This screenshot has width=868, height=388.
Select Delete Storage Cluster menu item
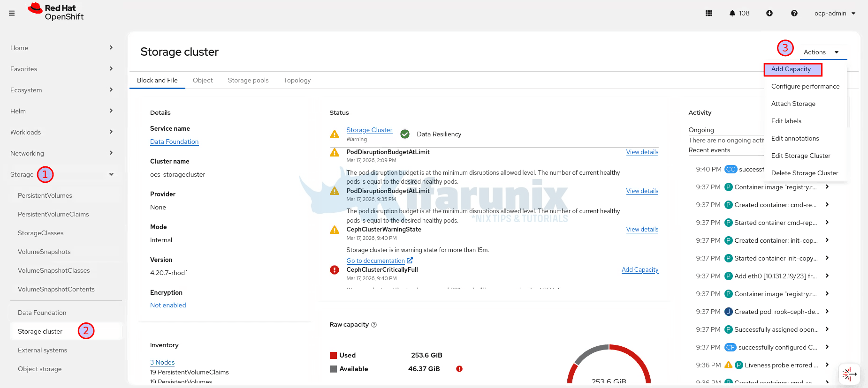[805, 173]
